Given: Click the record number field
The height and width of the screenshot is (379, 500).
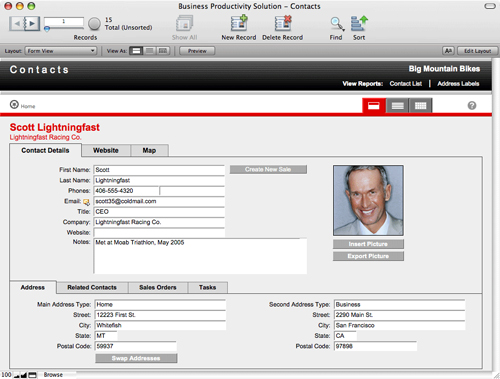Looking at the screenshot, I should click(64, 22).
